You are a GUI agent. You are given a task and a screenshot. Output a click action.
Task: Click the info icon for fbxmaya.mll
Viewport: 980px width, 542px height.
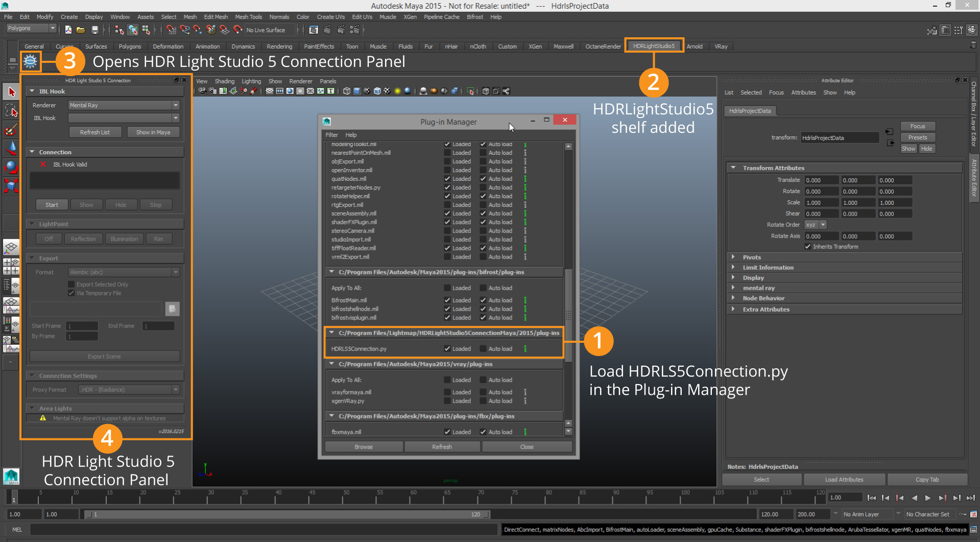(x=525, y=432)
